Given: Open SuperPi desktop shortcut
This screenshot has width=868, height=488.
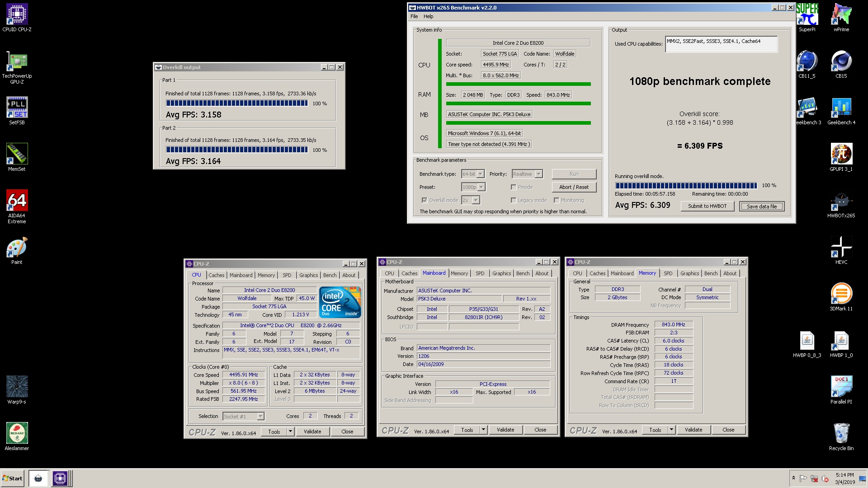Looking at the screenshot, I should [807, 18].
